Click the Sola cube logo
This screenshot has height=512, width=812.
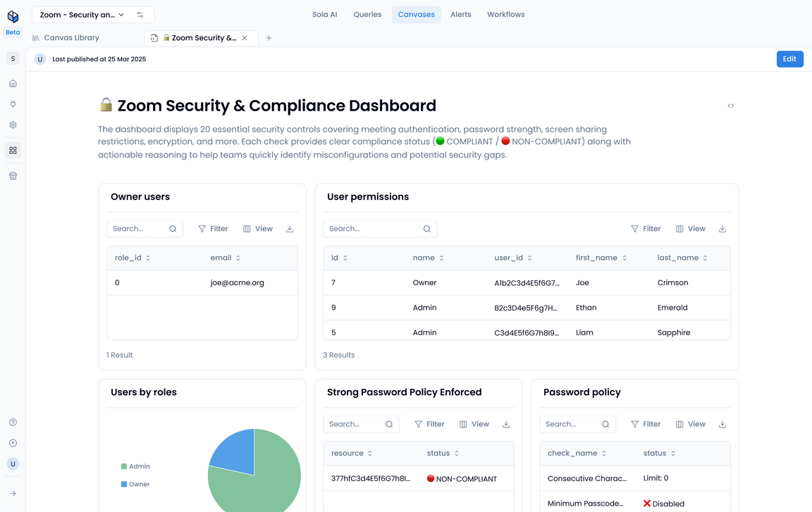[13, 16]
